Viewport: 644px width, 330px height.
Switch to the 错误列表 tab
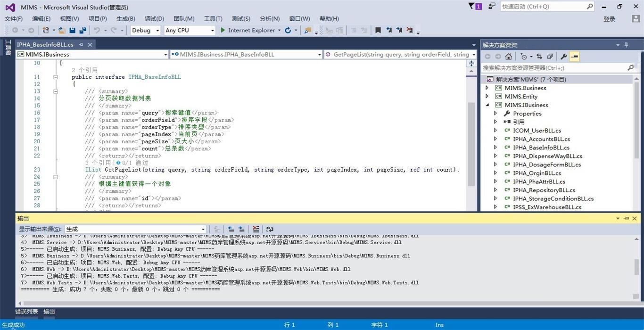tap(26, 312)
